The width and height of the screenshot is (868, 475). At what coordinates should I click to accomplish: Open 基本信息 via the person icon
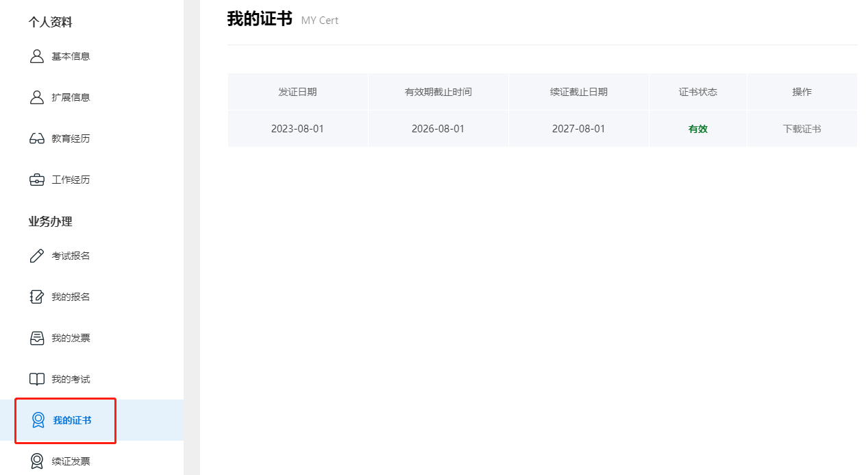36,56
